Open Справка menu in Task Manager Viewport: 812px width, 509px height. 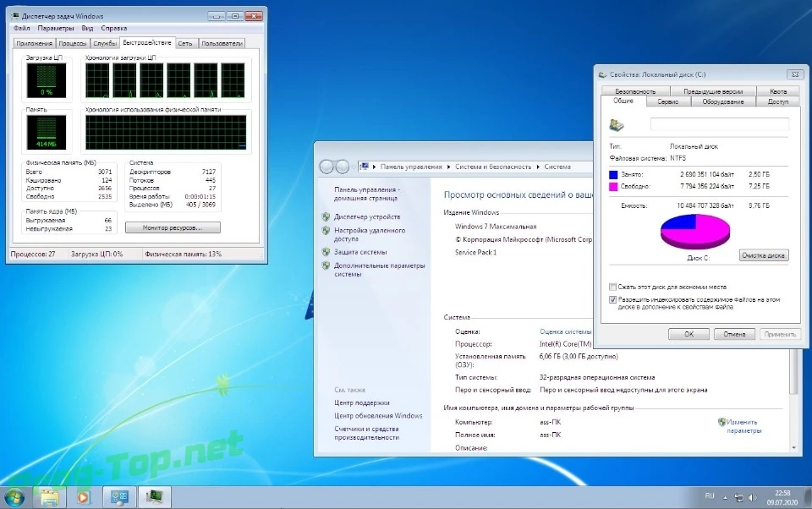pyautogui.click(x=114, y=29)
